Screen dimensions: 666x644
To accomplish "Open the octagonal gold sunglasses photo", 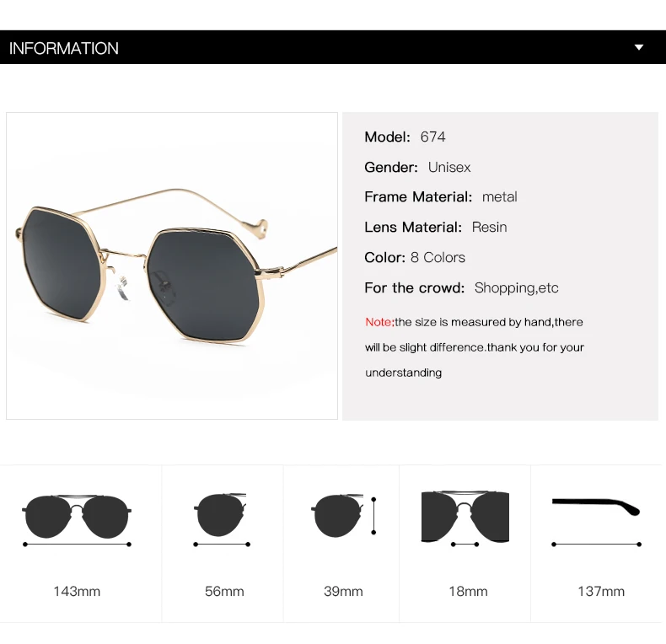I will (x=172, y=266).
